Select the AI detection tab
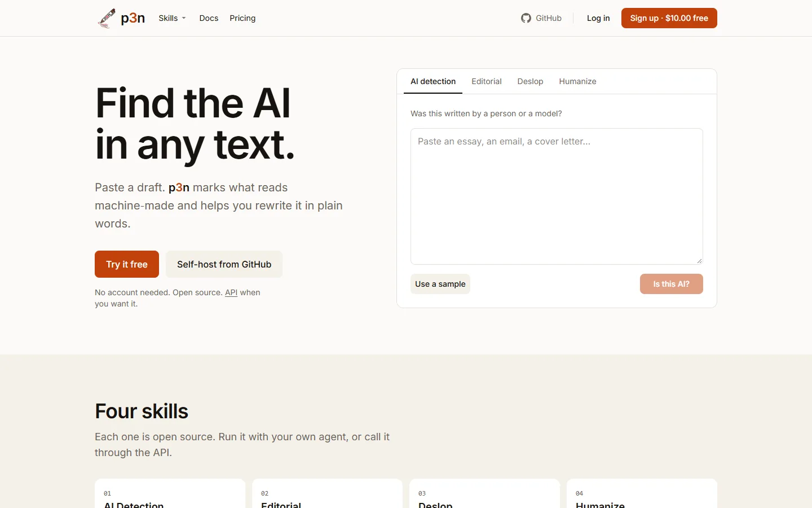This screenshot has width=812, height=508. coord(433,81)
